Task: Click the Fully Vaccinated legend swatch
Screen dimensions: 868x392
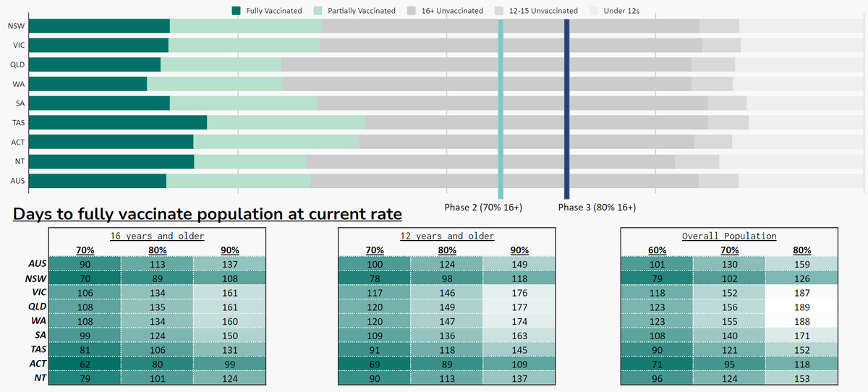Action: [x=236, y=11]
